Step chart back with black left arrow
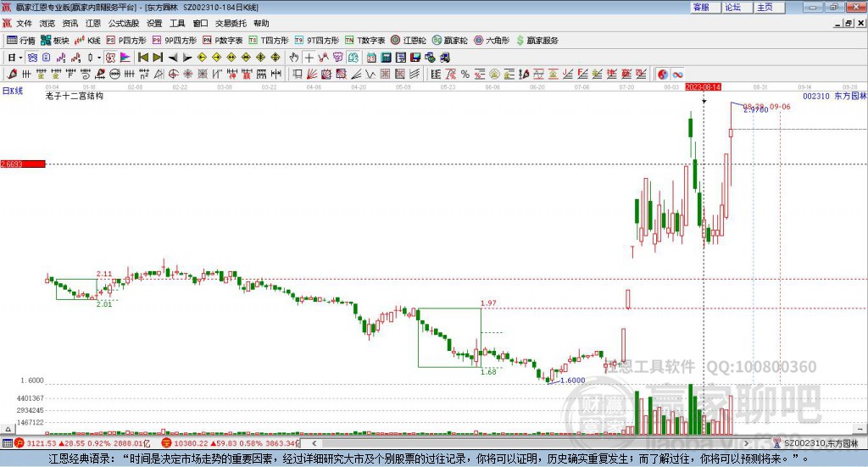This screenshot has height=467, width=868. pyautogui.click(x=173, y=58)
